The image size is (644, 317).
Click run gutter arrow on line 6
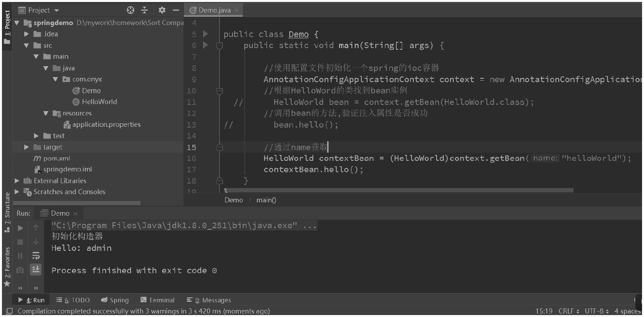[205, 45]
